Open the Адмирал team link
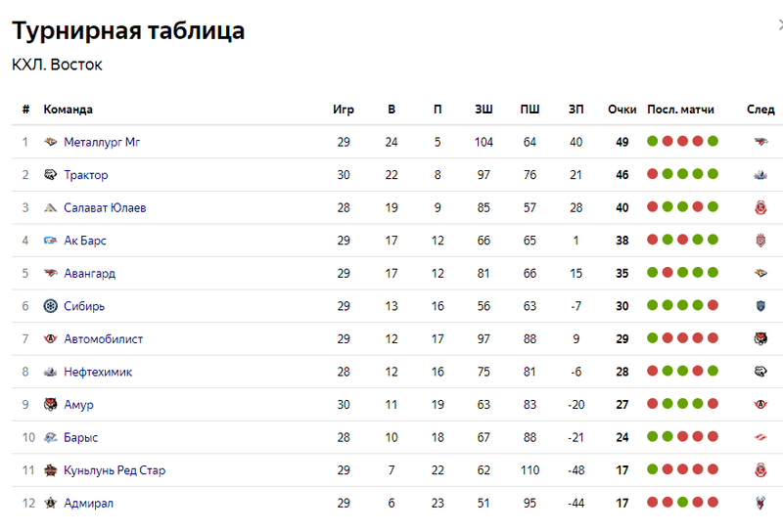The width and height of the screenshot is (783, 532). (88, 503)
